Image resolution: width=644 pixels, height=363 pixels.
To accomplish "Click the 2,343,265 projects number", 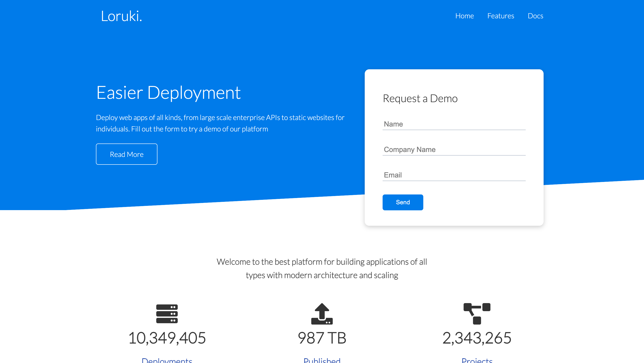I will (477, 338).
